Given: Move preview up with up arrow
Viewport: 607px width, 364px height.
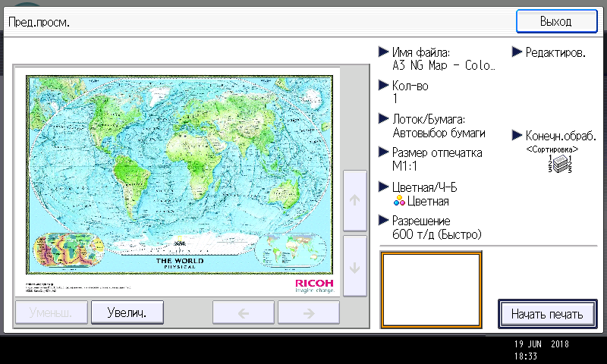Looking at the screenshot, I should click(x=354, y=200).
